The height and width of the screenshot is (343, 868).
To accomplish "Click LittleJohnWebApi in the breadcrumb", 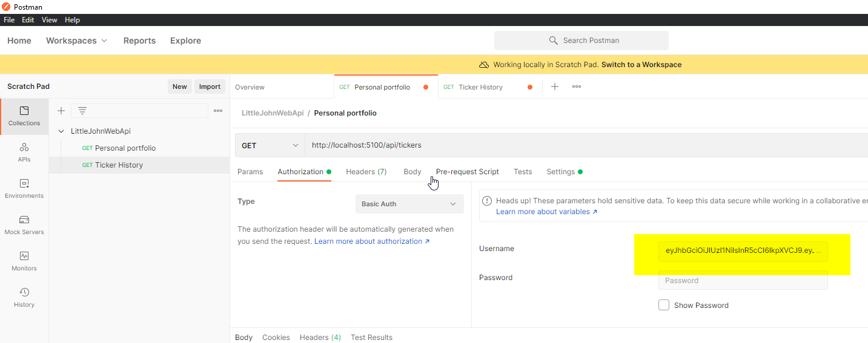I will click(x=273, y=113).
